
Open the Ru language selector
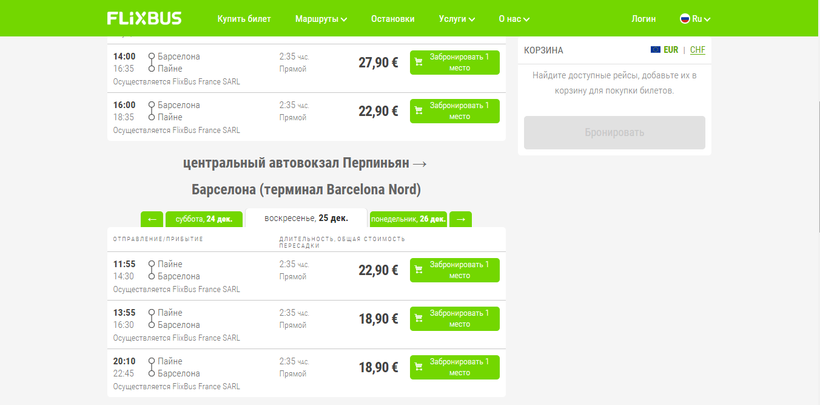701,19
